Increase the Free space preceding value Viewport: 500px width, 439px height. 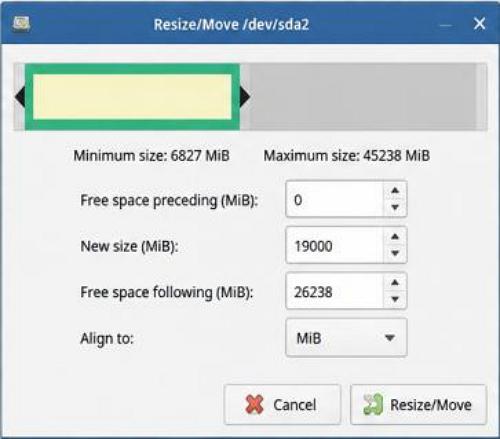395,191
